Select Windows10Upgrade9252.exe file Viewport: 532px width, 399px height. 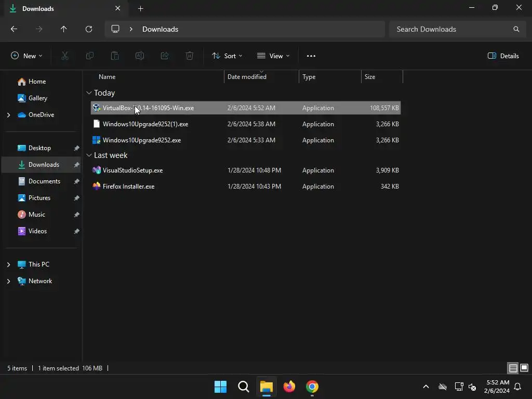(x=246, y=140)
